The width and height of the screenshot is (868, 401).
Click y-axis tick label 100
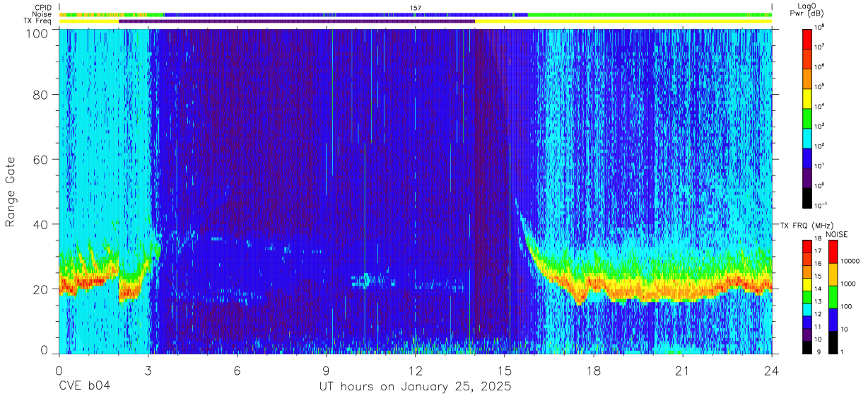click(x=39, y=33)
